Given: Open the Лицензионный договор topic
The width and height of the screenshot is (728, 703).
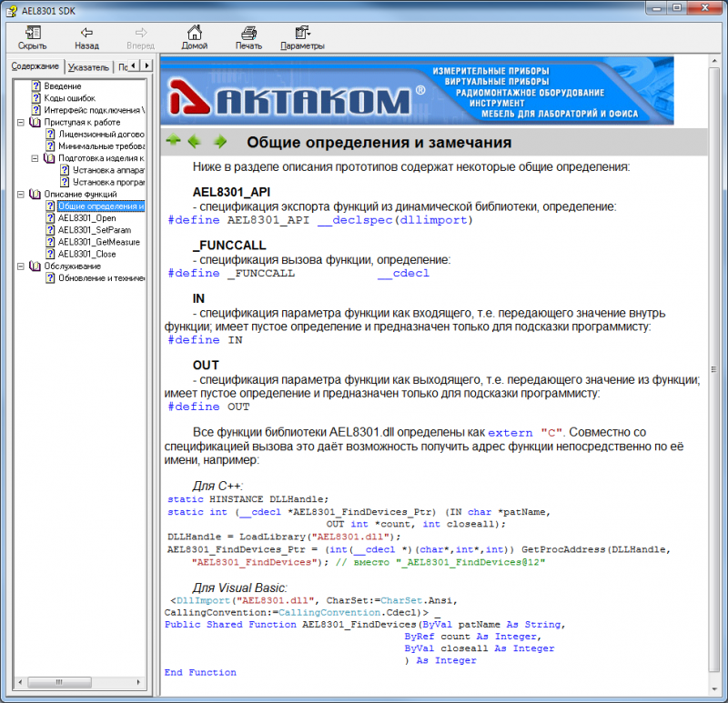Looking at the screenshot, I should pos(101,135).
